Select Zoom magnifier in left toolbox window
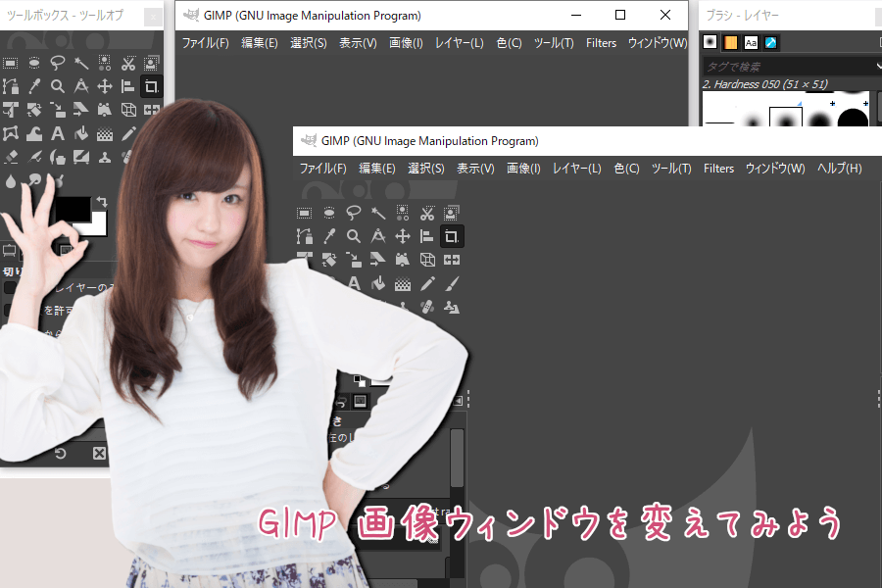 pyautogui.click(x=58, y=86)
